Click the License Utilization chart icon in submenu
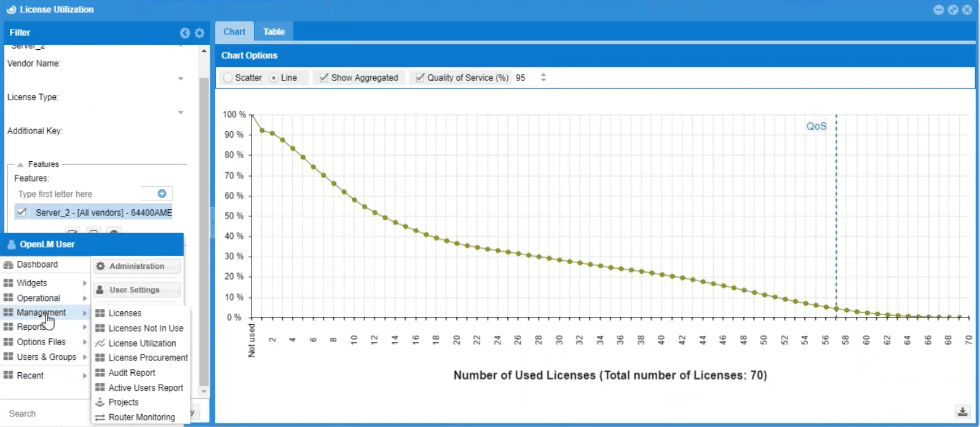This screenshot has height=427, width=980. click(100, 343)
